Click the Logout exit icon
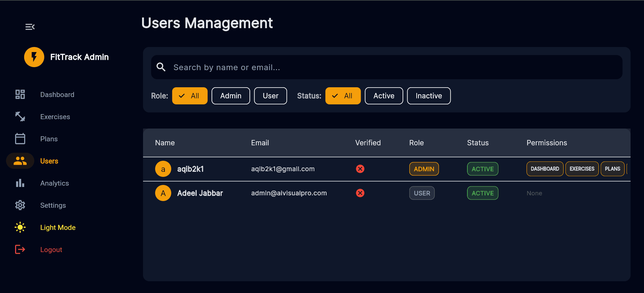This screenshot has height=293, width=644. (x=20, y=250)
